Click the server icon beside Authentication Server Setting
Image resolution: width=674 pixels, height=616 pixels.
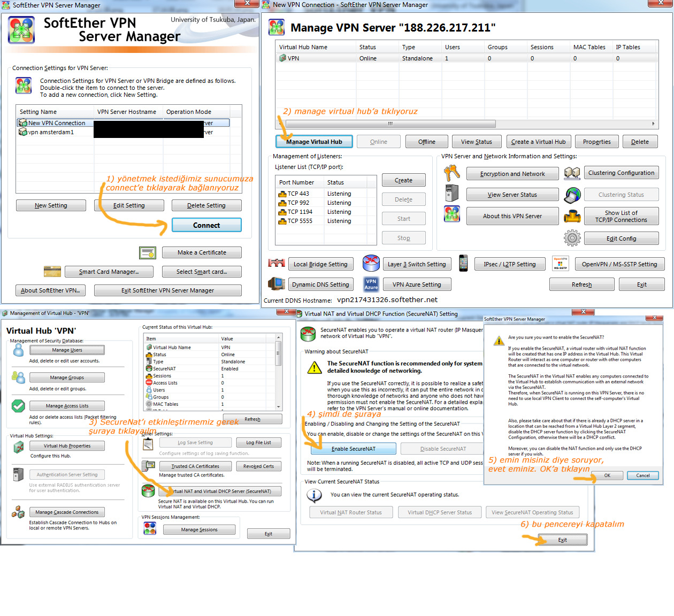pyautogui.click(x=18, y=474)
